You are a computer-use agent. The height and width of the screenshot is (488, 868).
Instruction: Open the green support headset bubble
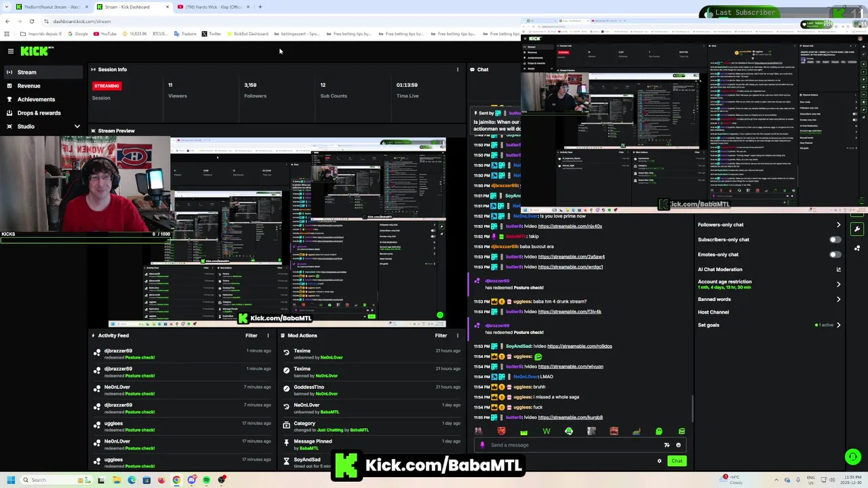pos(853,457)
